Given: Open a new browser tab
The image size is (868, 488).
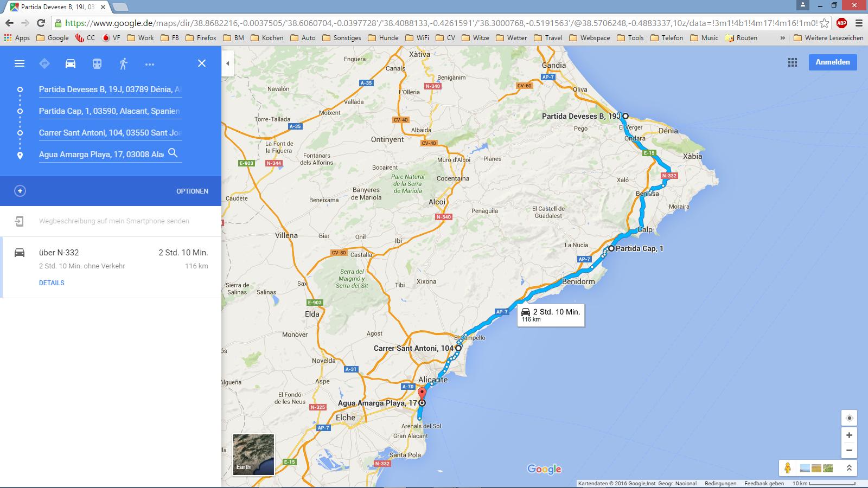Looking at the screenshot, I should (x=120, y=7).
